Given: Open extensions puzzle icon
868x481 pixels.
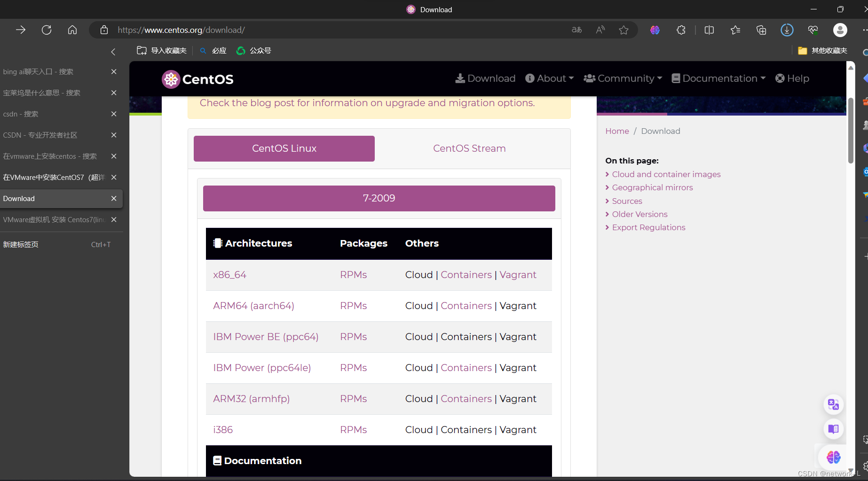Looking at the screenshot, I should pyautogui.click(x=681, y=30).
